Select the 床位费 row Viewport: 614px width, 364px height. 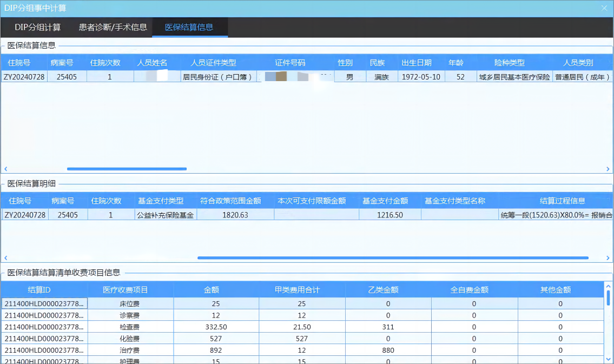pos(302,303)
